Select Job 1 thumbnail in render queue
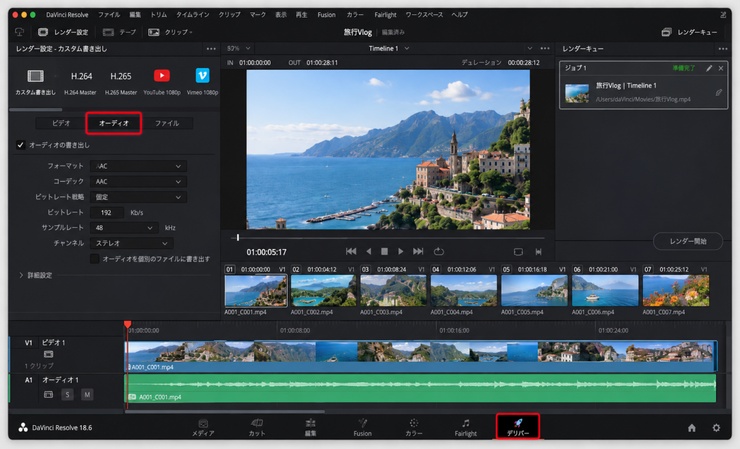 pos(577,93)
